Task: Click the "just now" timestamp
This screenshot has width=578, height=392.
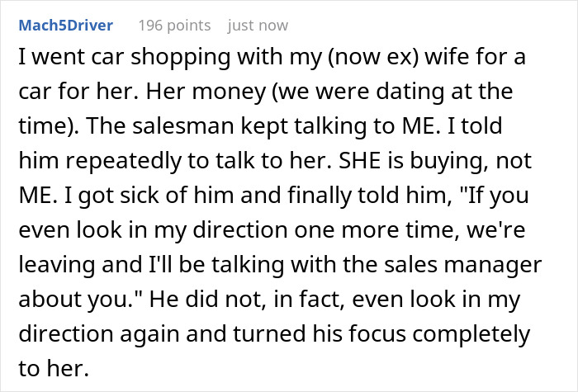Action: pyautogui.click(x=258, y=25)
